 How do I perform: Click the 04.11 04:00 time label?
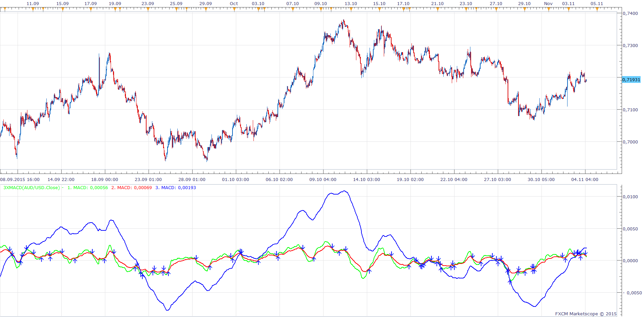point(585,180)
